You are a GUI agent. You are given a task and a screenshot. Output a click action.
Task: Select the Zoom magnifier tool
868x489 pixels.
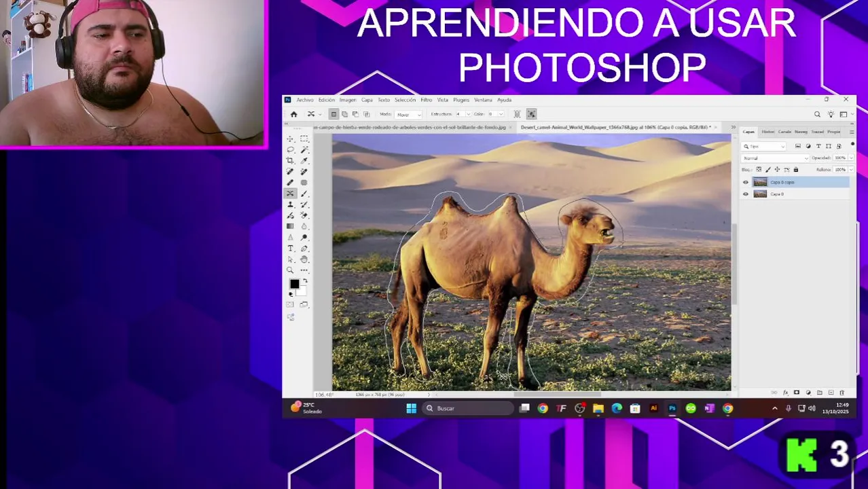point(290,270)
